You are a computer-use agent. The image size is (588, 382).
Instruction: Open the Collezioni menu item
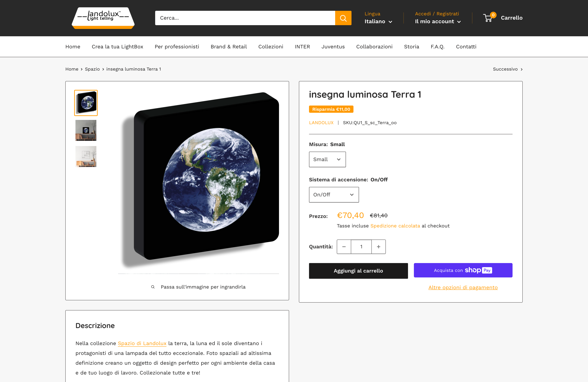[271, 46]
